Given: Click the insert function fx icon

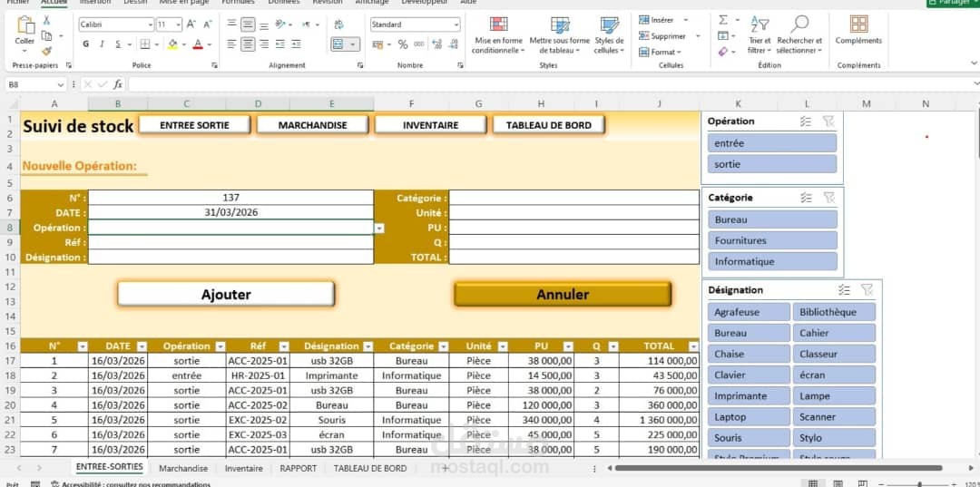Looking at the screenshot, I should [117, 84].
